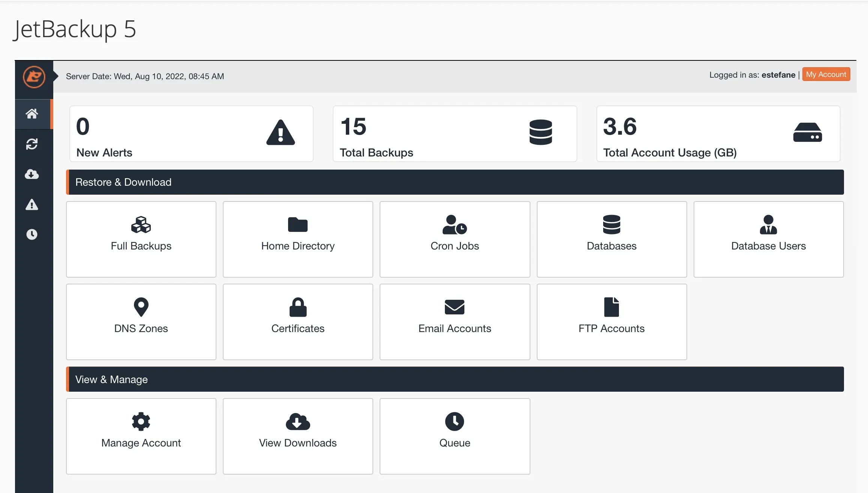The image size is (868, 493).
Task: Click the My Account button
Action: [826, 74]
